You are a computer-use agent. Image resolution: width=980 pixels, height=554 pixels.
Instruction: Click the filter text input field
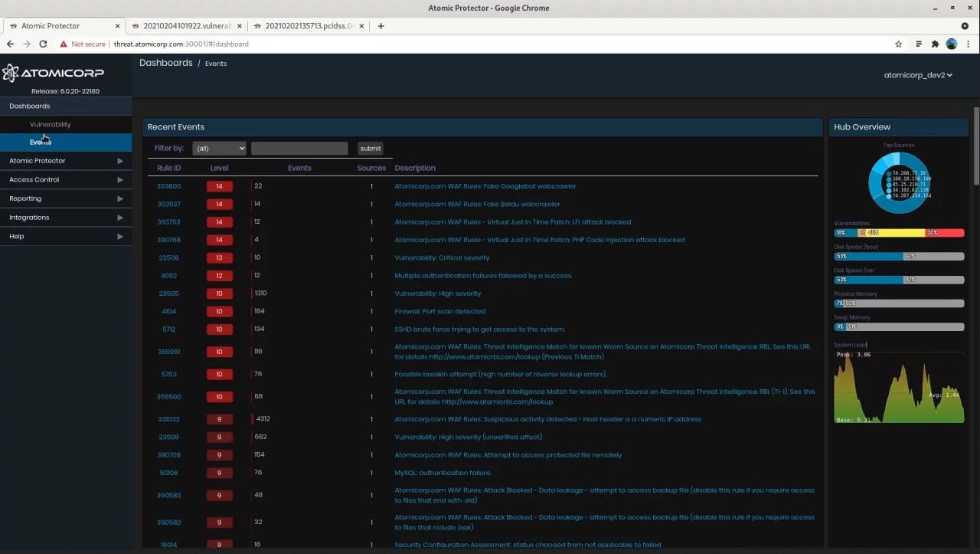[299, 149]
